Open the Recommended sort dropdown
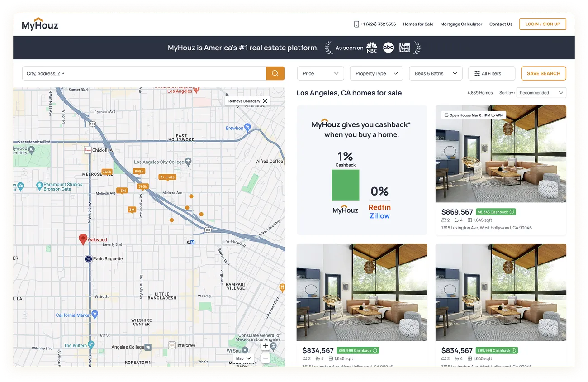The height and width of the screenshot is (382, 588). click(541, 93)
